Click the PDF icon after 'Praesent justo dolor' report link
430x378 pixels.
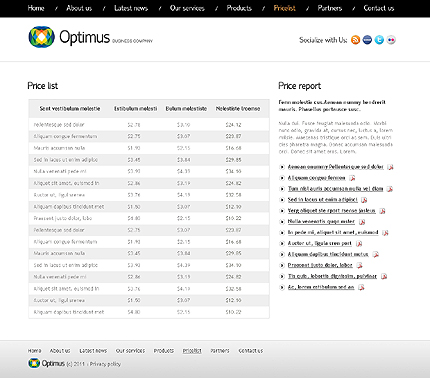point(359,265)
